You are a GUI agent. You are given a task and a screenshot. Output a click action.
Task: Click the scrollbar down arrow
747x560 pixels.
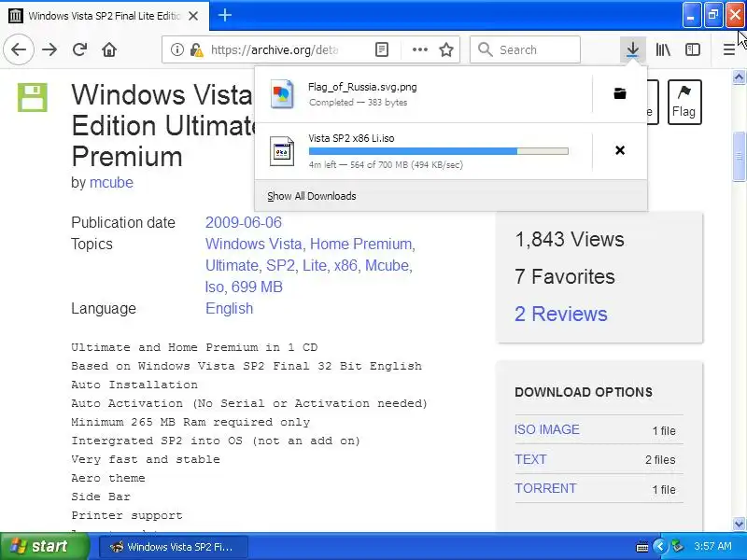coord(739,525)
